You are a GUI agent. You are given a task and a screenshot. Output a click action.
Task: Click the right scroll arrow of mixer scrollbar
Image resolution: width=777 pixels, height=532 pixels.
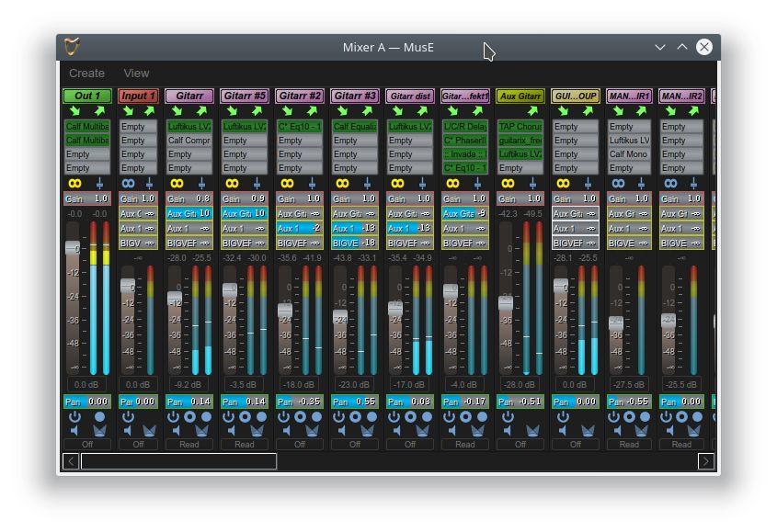coord(706,461)
